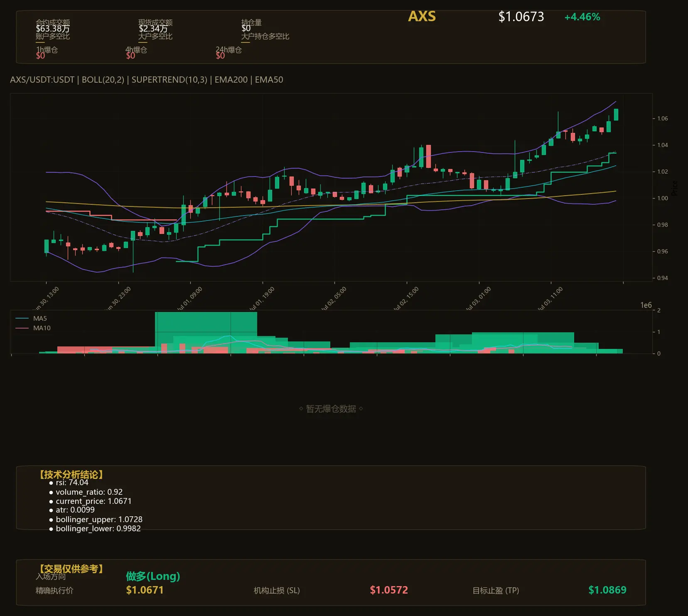
Task: Click the +4.46% change percentage
Action: (582, 17)
